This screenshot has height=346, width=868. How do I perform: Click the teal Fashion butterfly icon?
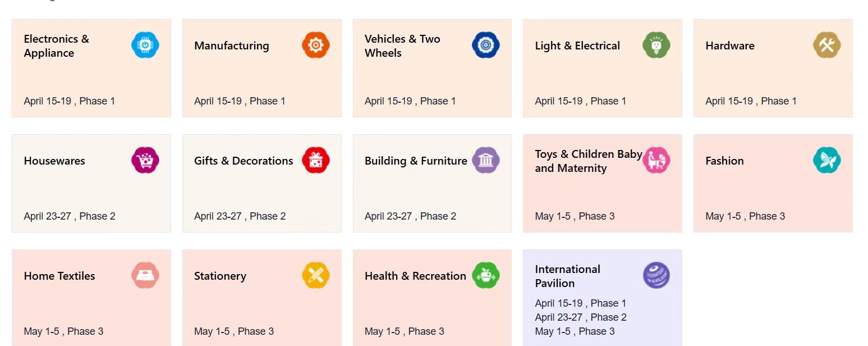pyautogui.click(x=827, y=161)
